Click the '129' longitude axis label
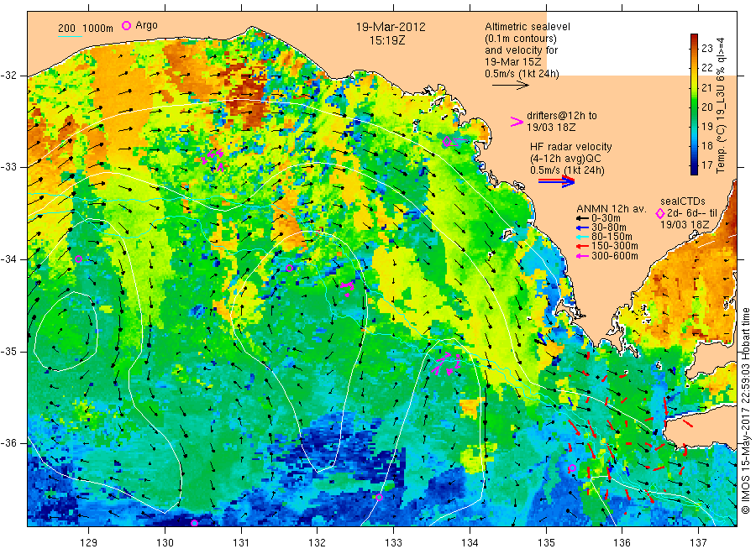The width and height of the screenshot is (756, 554). tap(89, 543)
